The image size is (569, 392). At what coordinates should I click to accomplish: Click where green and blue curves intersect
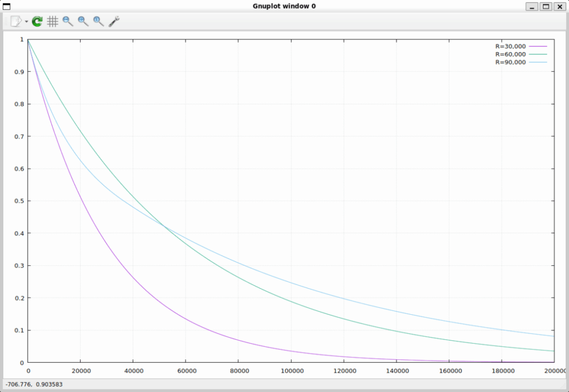click(x=164, y=225)
